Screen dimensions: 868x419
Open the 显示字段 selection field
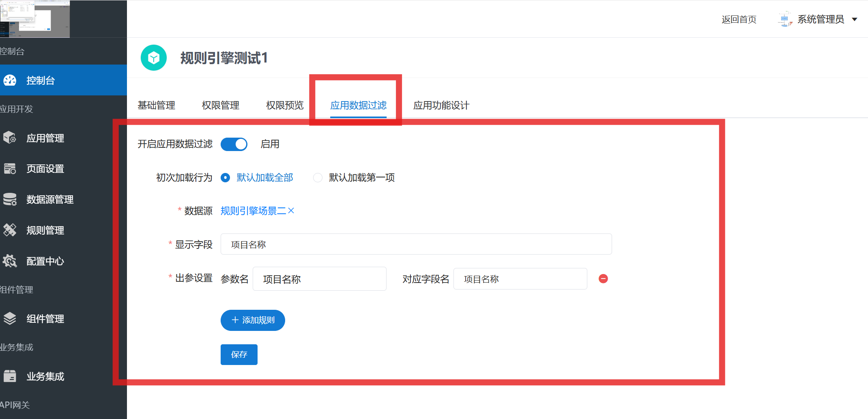416,244
